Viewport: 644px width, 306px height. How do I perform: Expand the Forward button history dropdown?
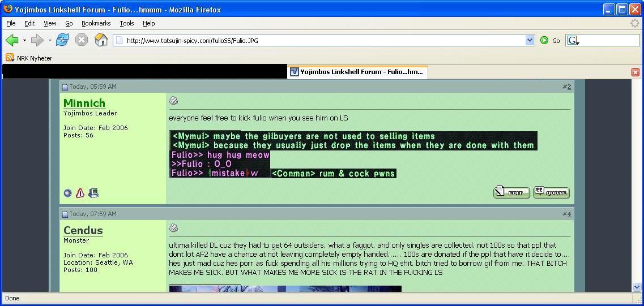click(50, 40)
